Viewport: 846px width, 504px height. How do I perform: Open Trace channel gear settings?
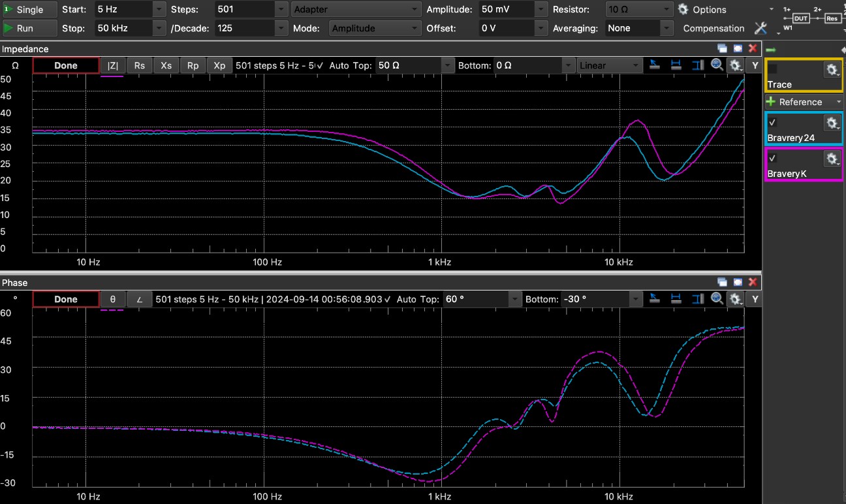832,69
